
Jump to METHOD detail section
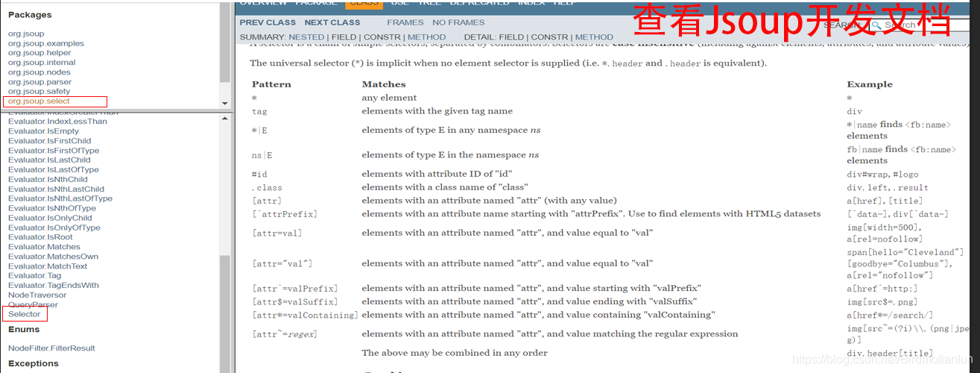click(594, 37)
